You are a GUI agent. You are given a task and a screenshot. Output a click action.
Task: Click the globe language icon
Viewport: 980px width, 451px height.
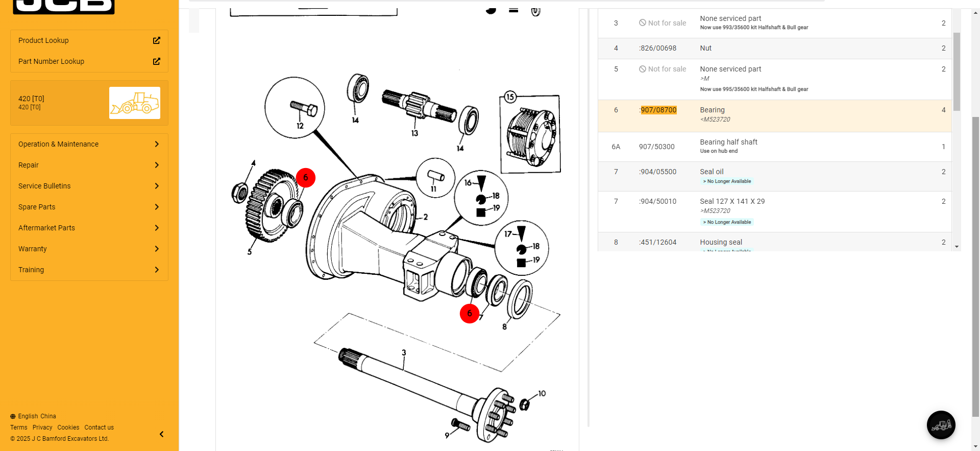pyautogui.click(x=13, y=416)
